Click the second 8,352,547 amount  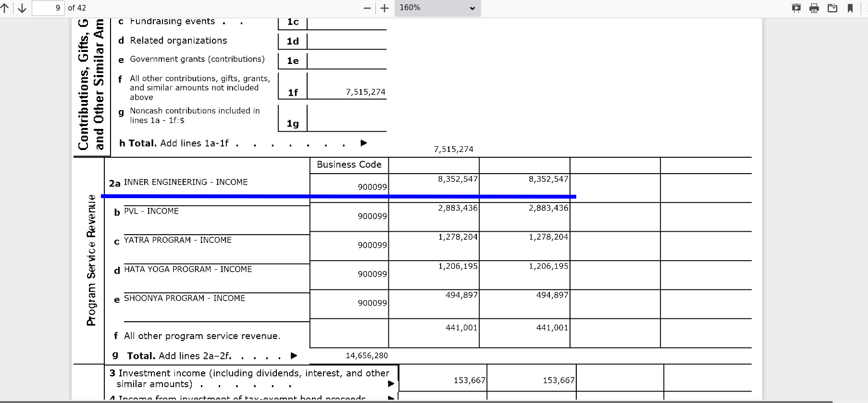tap(548, 179)
